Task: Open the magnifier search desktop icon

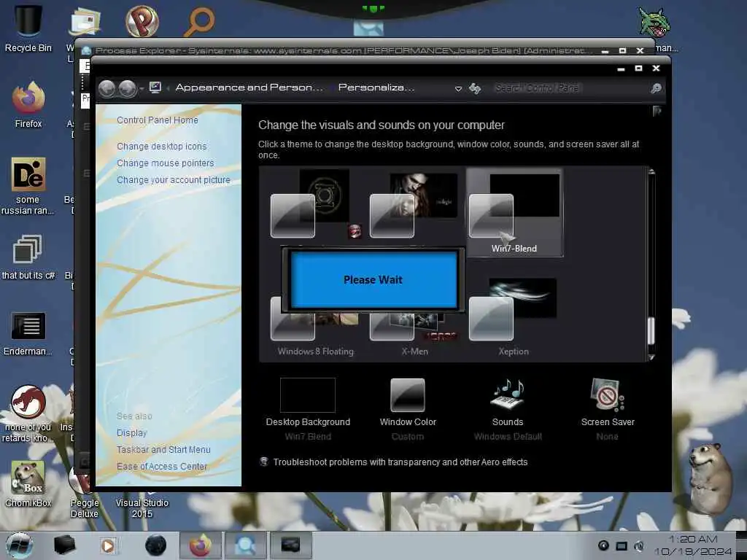Action: tap(200, 21)
